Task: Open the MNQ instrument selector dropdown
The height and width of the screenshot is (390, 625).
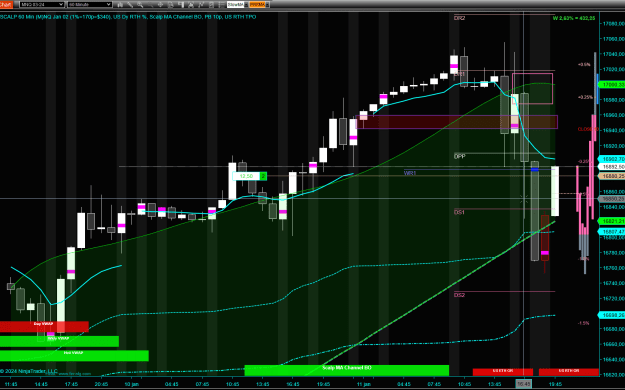Action: 41,4
